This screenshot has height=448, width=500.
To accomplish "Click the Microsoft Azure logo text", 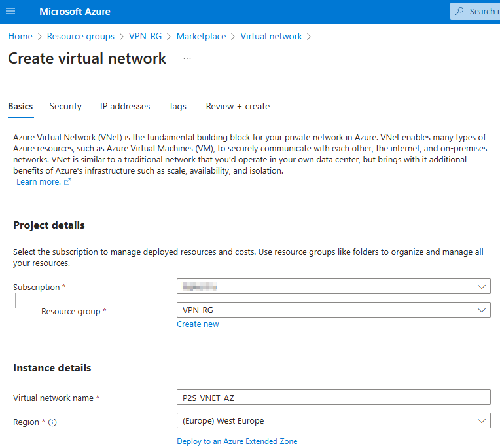I will (x=75, y=12).
